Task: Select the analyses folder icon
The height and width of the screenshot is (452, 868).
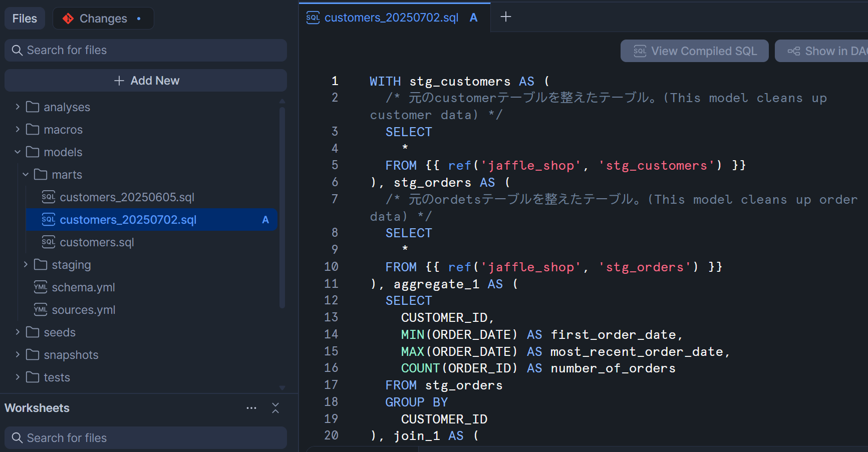Action: [x=33, y=107]
